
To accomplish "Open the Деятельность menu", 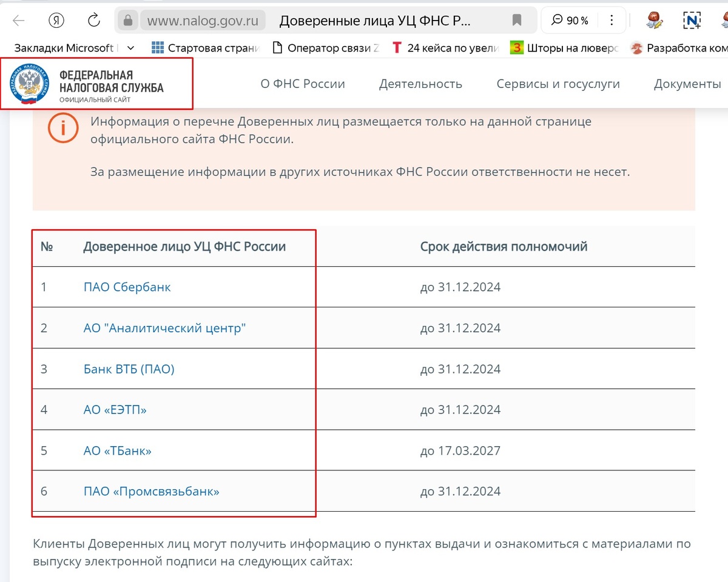I will 420,84.
